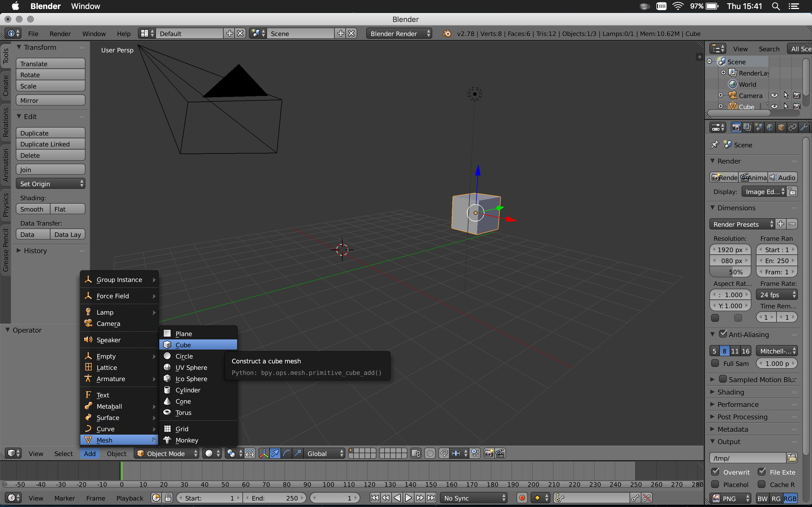
Task: Choose UV Sphere from the Mesh submenu
Action: click(191, 368)
